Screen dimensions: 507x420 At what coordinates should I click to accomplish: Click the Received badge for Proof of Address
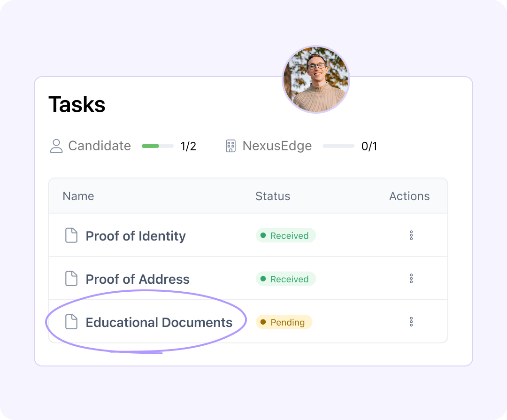tap(285, 279)
